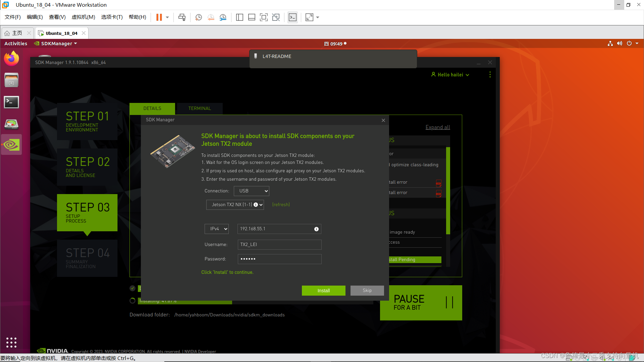Click the Skip button
644x362 pixels.
tap(367, 291)
